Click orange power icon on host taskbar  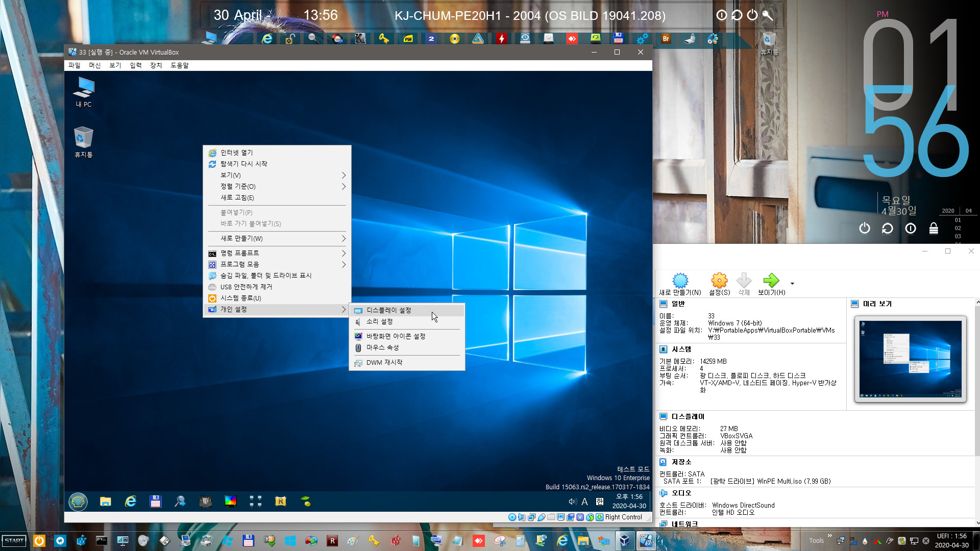point(39,540)
